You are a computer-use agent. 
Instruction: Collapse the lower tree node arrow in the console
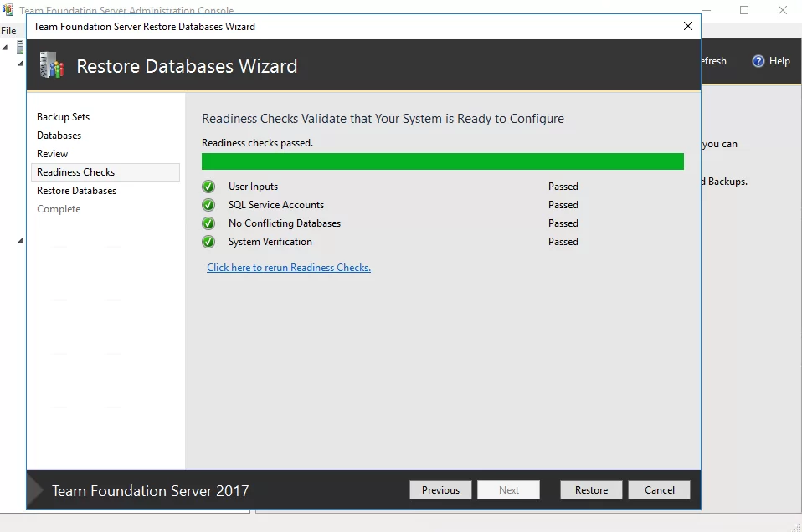(x=21, y=241)
